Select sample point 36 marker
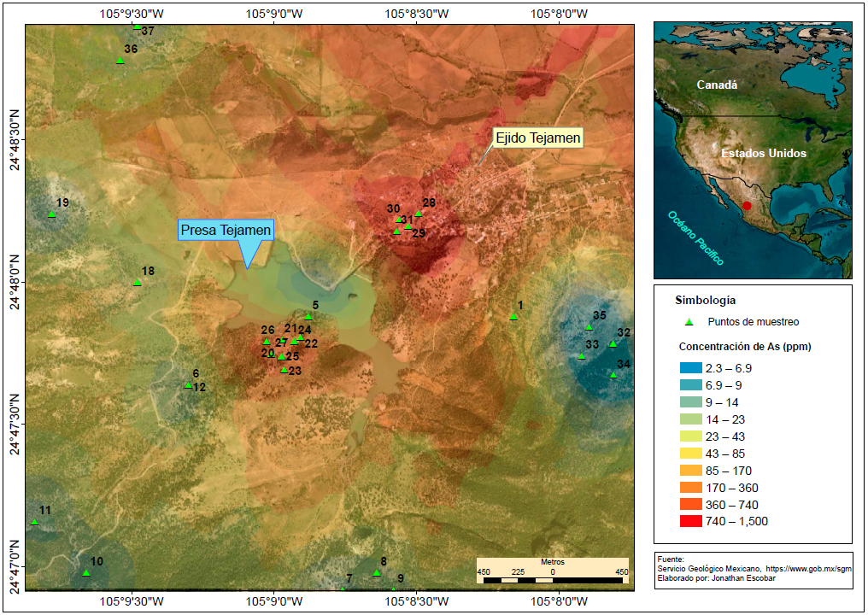The width and height of the screenshot is (868, 615). [120, 60]
